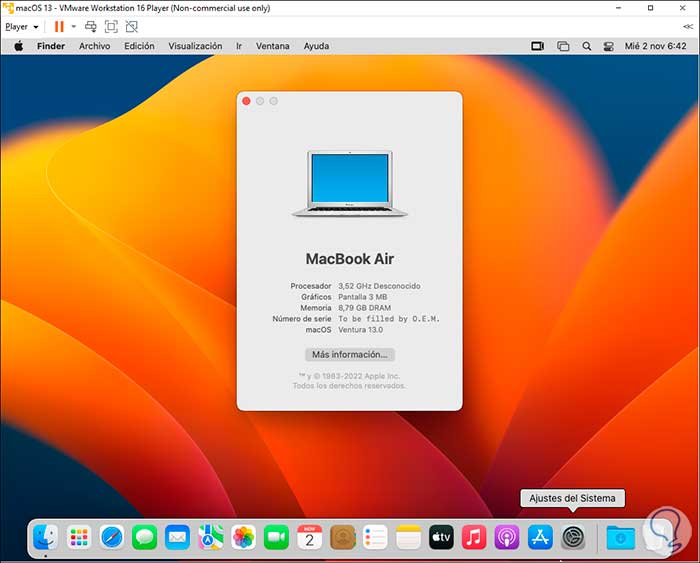Click the MacBook Air title
Viewport: 700px width, 563px height.
(350, 259)
